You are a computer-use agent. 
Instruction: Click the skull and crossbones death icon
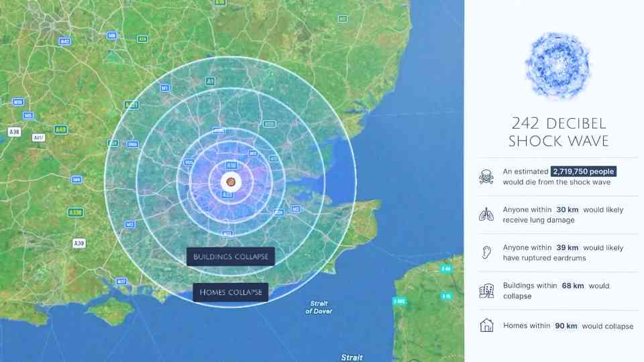(486, 177)
